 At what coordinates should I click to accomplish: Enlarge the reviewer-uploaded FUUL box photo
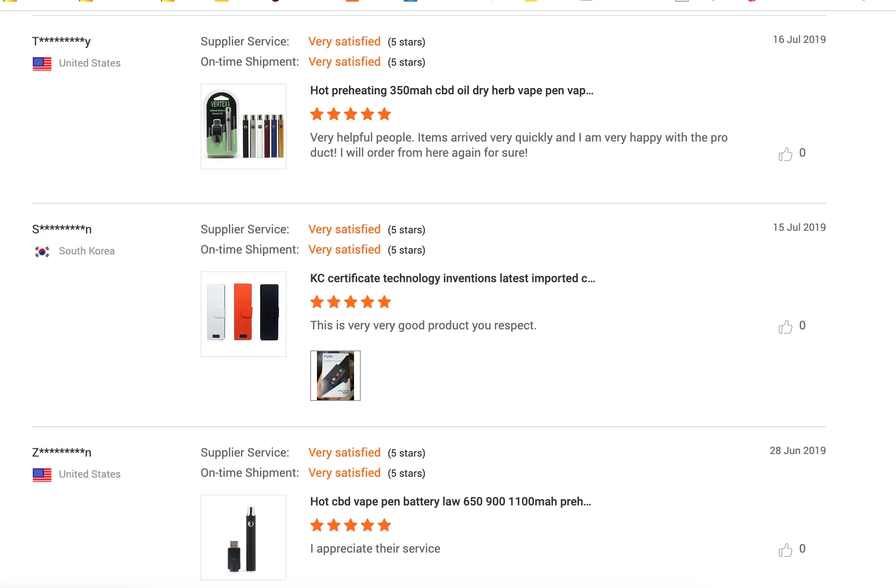point(335,376)
